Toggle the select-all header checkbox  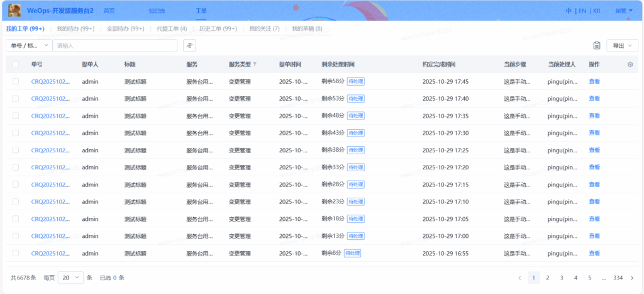pyautogui.click(x=16, y=64)
